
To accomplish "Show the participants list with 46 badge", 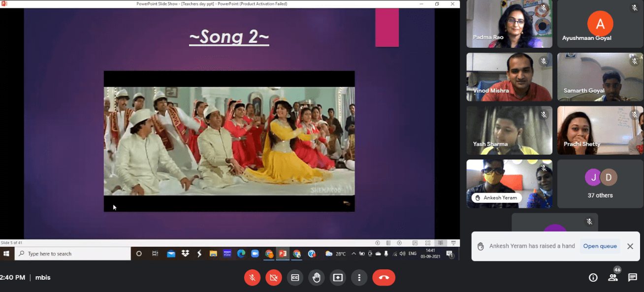I will coord(613,277).
